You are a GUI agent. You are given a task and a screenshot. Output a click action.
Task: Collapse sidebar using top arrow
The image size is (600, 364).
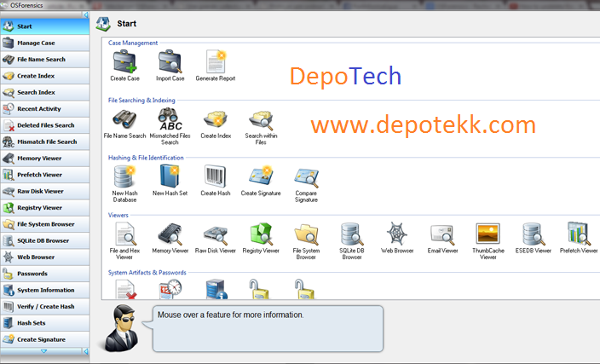pos(86,14)
